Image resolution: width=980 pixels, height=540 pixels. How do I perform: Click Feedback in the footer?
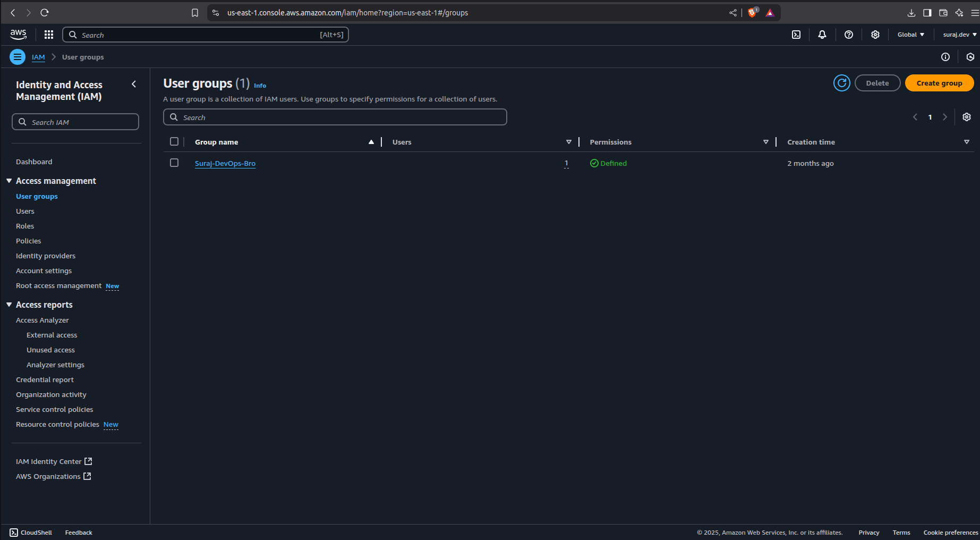click(x=79, y=533)
